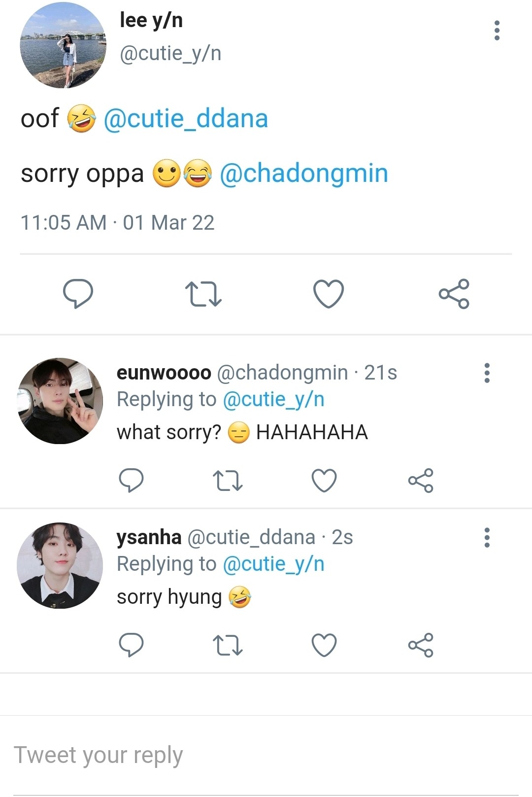Screen dimensions: 532x797
Task: Open eunwoooo's profile avatar
Action: click(60, 401)
